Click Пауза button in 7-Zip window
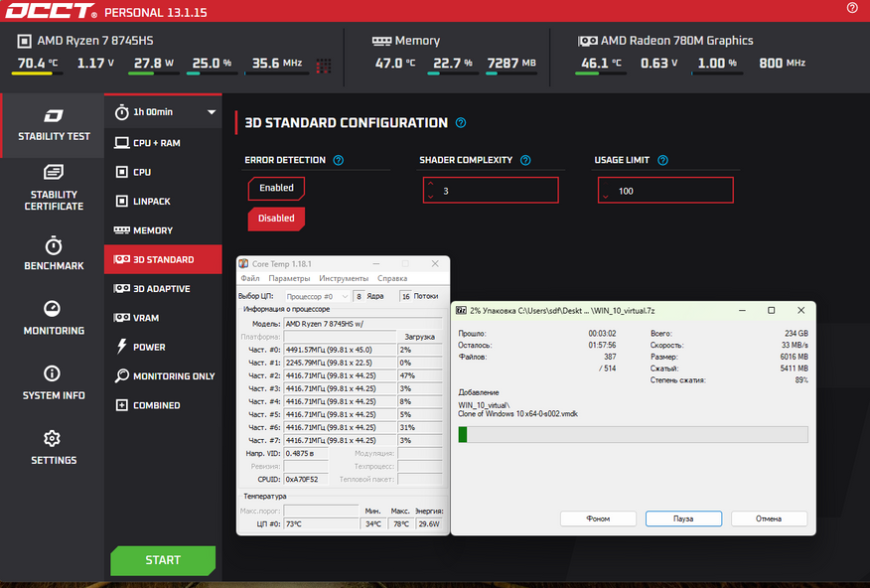The height and width of the screenshot is (588, 870). point(683,518)
